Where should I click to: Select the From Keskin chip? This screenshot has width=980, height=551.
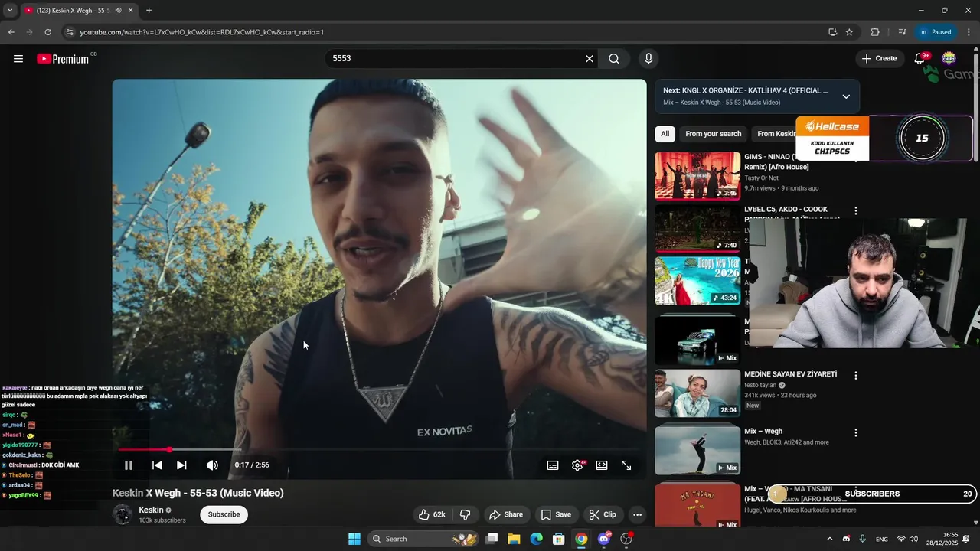[775, 134]
